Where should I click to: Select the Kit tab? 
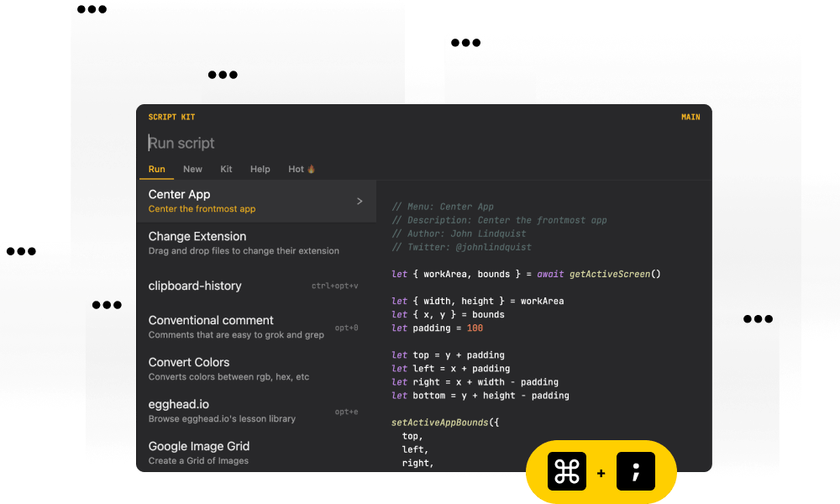click(226, 169)
